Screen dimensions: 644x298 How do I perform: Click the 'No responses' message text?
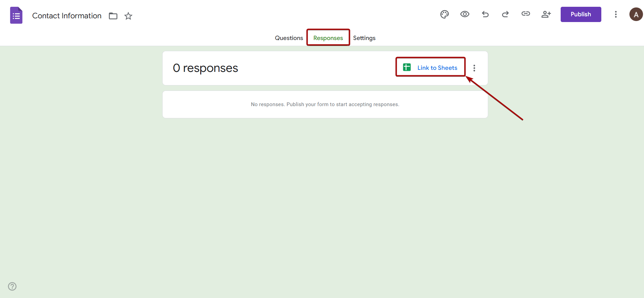tap(325, 104)
